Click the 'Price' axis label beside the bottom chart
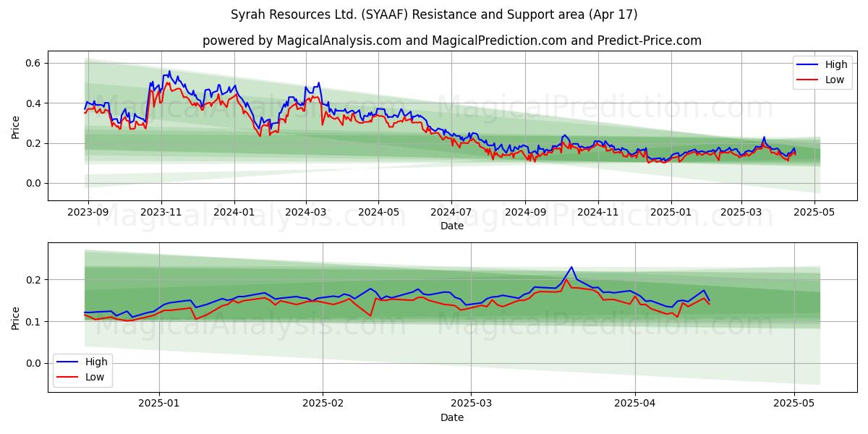 pos(16,317)
